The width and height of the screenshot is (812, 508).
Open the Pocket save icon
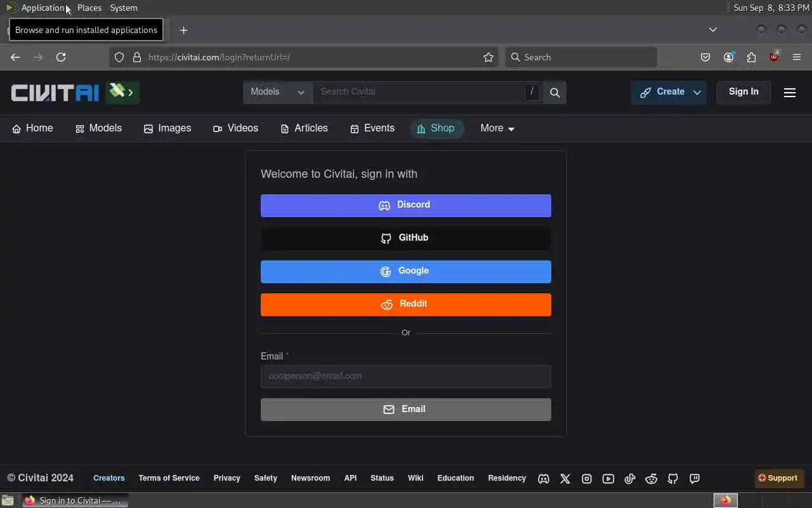click(705, 57)
